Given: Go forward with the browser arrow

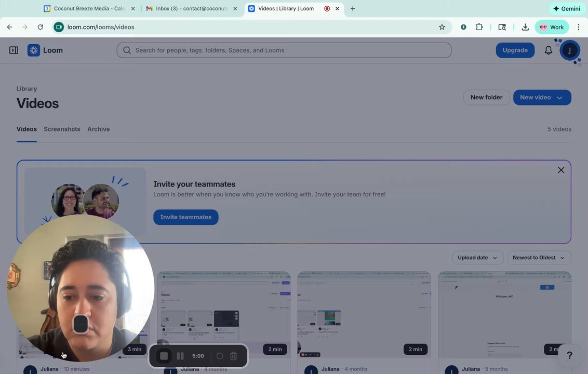Looking at the screenshot, I should point(25,27).
